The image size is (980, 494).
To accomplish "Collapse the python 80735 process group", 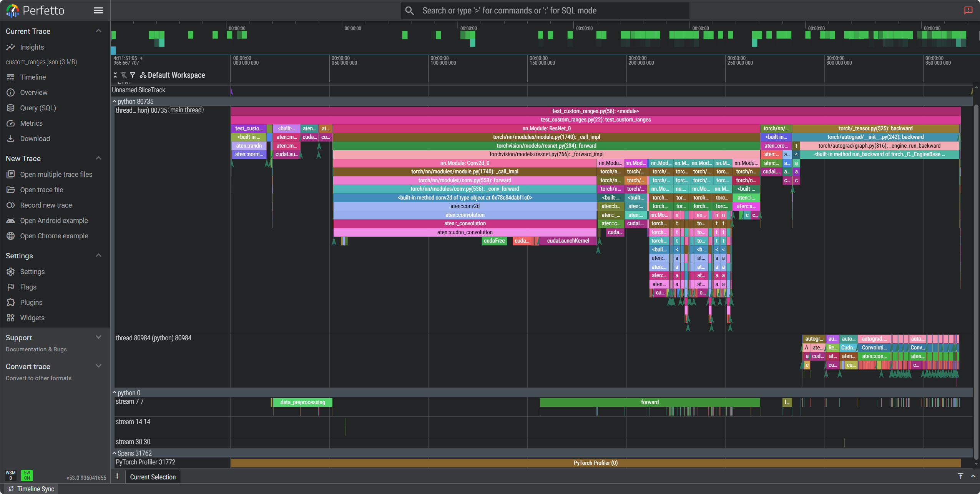I will pos(115,101).
